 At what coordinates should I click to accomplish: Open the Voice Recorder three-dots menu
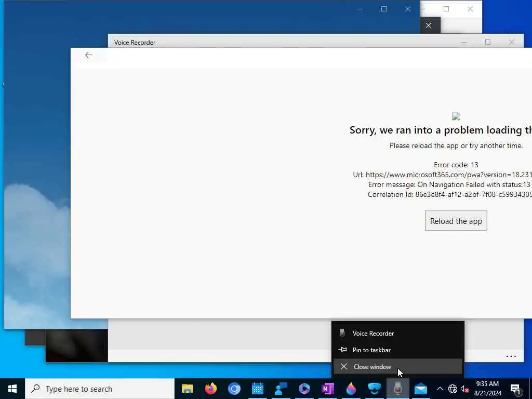point(511,356)
